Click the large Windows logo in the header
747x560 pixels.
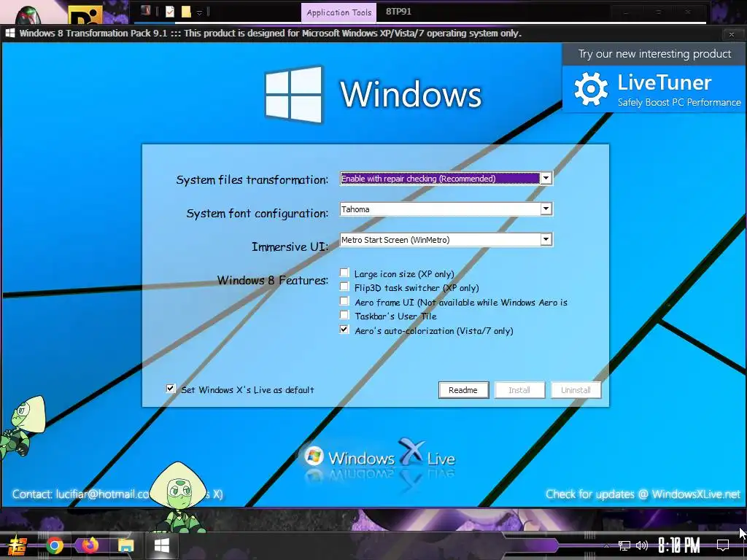click(293, 94)
